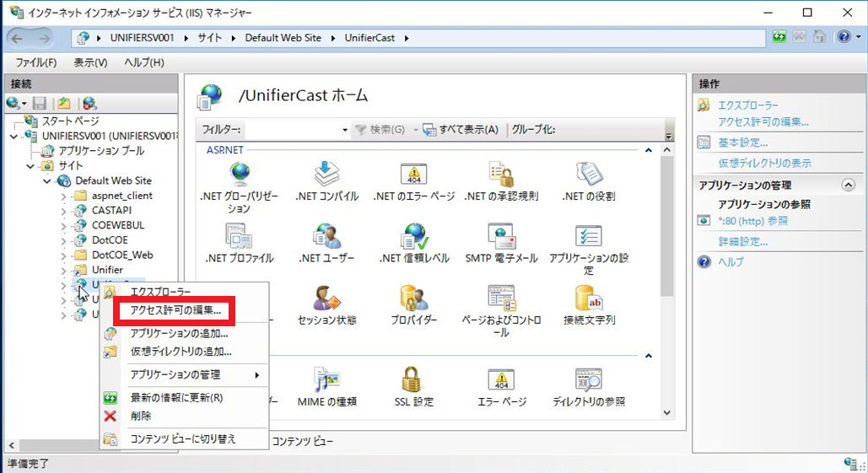Choose 削除 in context menu
This screenshot has width=868, height=473.
(x=141, y=416)
